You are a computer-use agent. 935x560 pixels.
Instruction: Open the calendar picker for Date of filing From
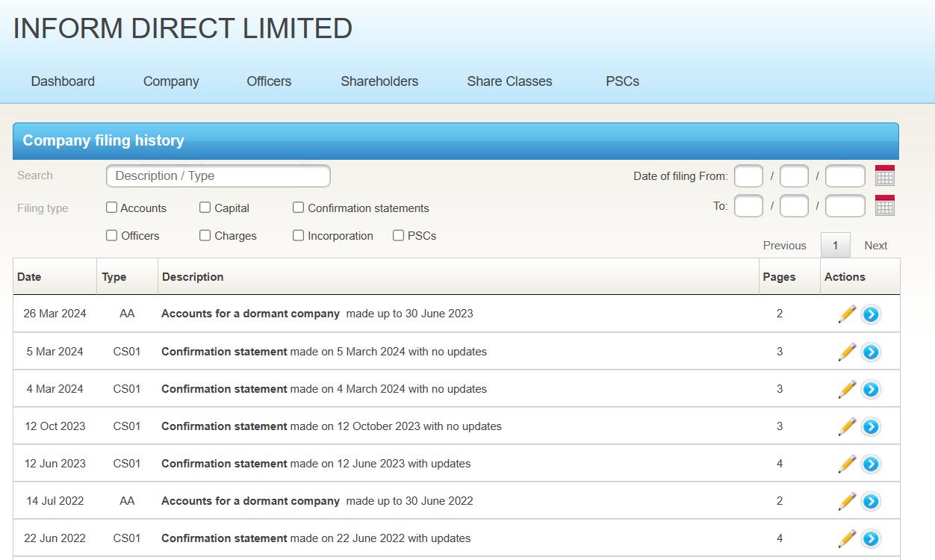click(885, 175)
